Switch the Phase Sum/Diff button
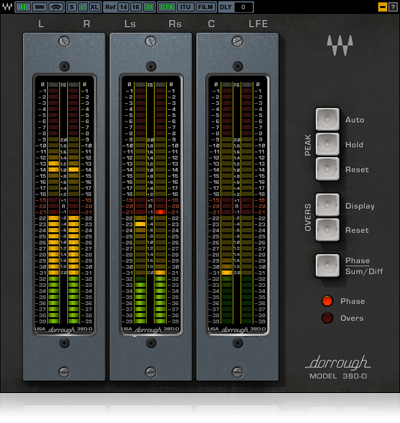Viewport: 400px width, 423px height. click(x=327, y=265)
